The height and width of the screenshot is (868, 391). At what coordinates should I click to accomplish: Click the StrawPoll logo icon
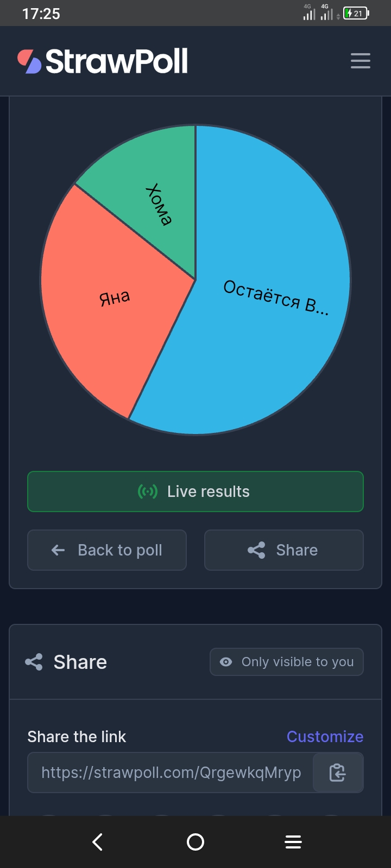tap(29, 61)
